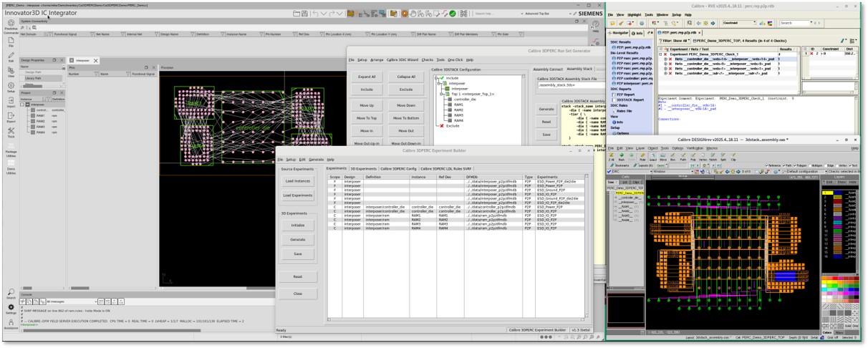
Task: Open the Help icon under the Siemens logo
Action: point(595,26)
